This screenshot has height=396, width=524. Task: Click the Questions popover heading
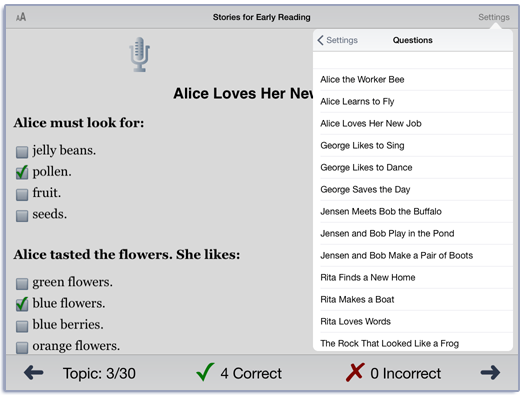tap(412, 40)
